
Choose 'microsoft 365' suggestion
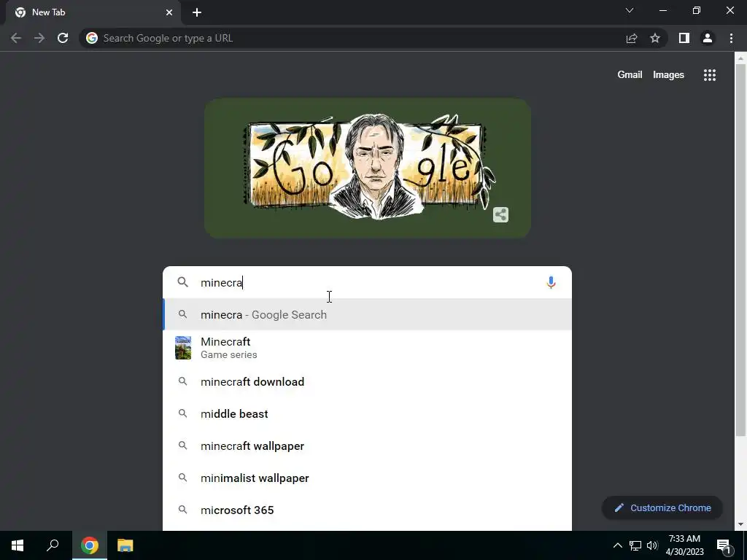pyautogui.click(x=368, y=510)
